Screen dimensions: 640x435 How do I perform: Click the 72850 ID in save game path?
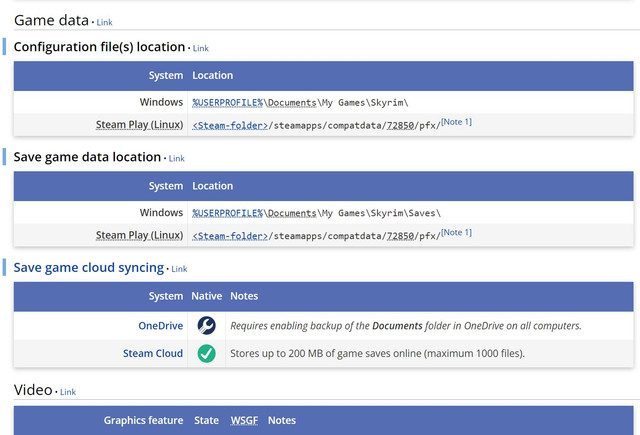click(400, 236)
